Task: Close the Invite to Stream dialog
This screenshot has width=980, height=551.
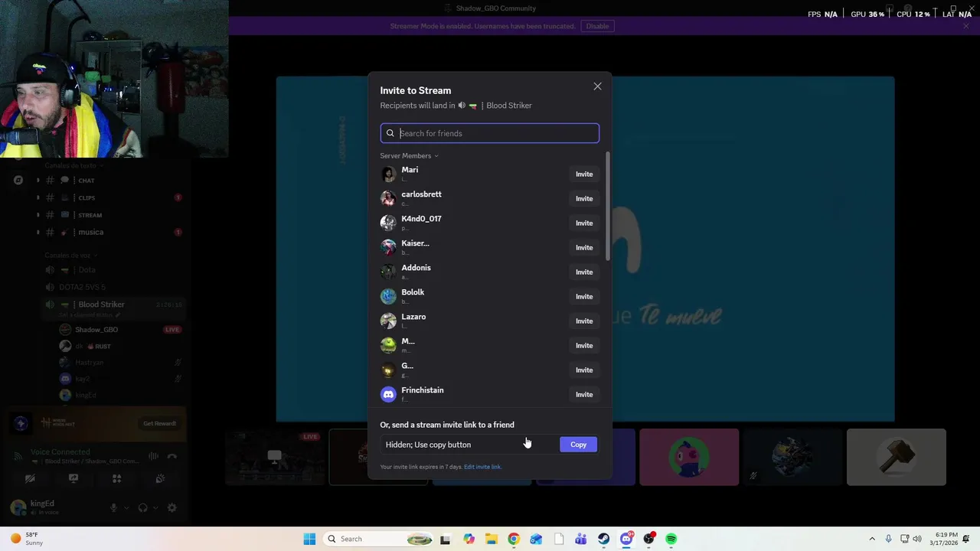Action: click(x=597, y=86)
